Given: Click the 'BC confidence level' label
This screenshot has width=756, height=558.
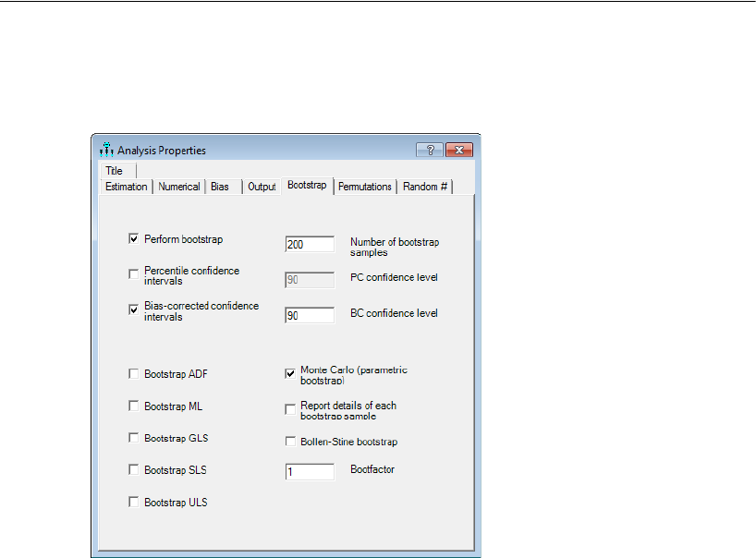Looking at the screenshot, I should [x=394, y=313].
